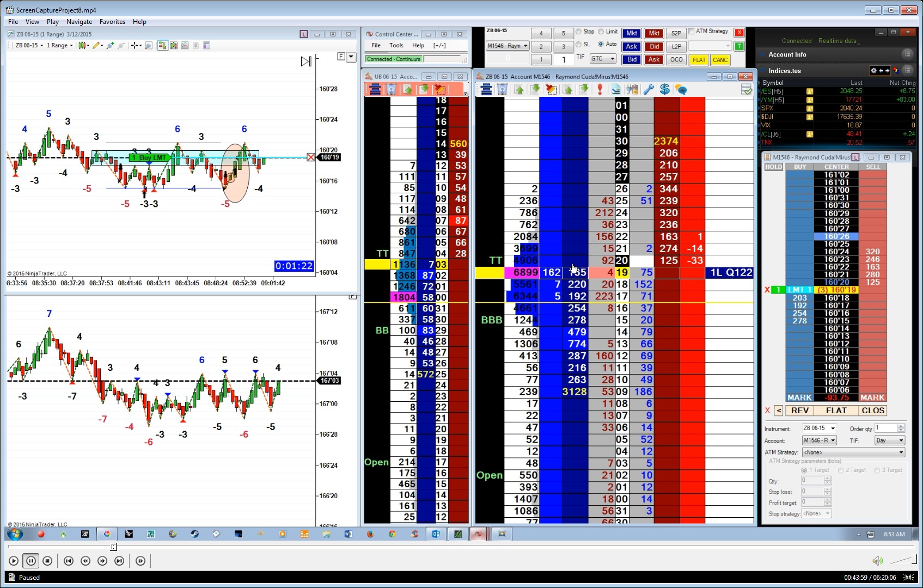Viewport: 923px width, 588px height.
Task: Click the fast forward button in video player
Action: 102,561
